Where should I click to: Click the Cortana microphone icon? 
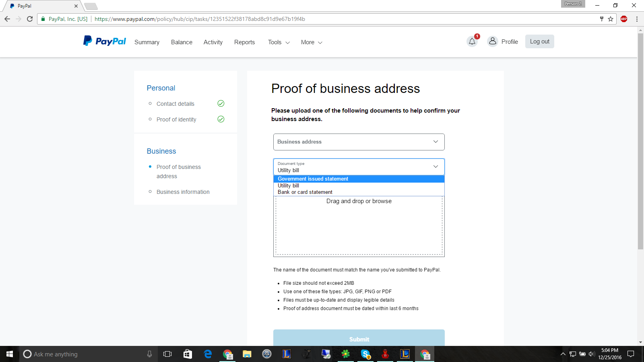149,354
